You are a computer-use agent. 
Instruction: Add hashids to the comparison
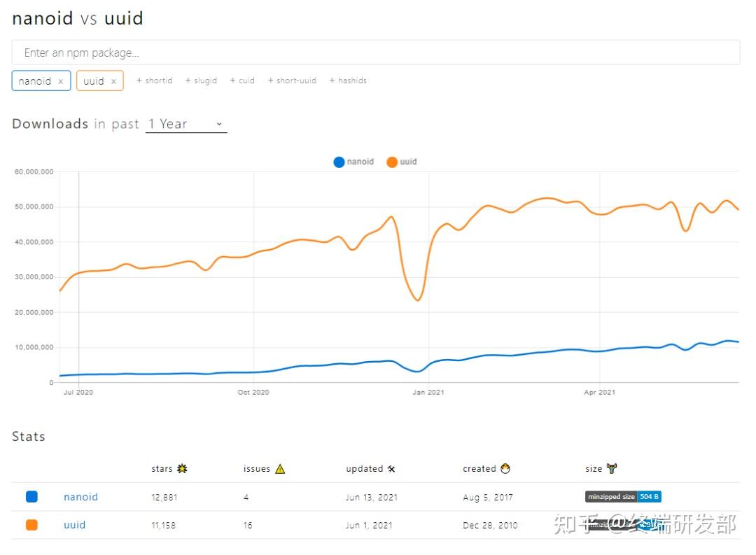347,80
